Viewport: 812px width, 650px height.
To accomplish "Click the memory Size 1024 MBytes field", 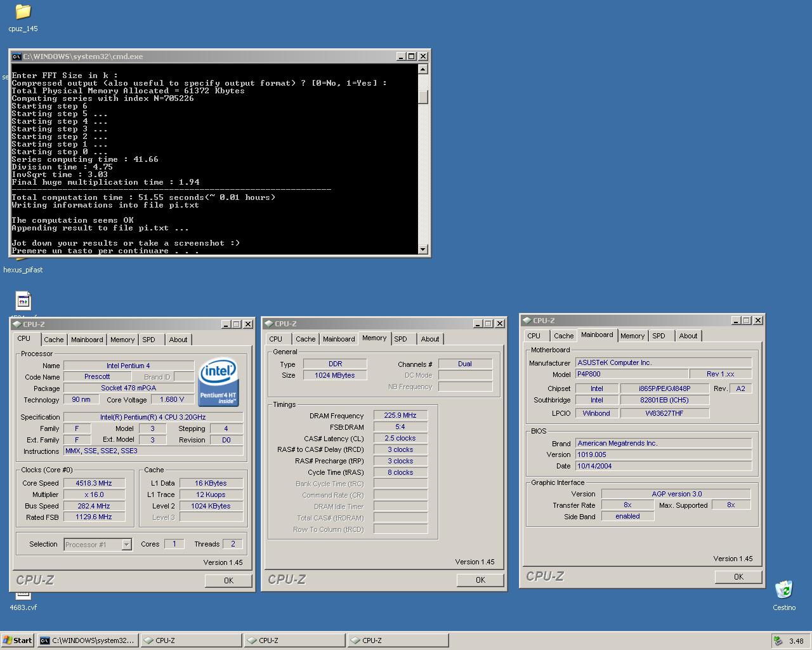I will (x=335, y=375).
